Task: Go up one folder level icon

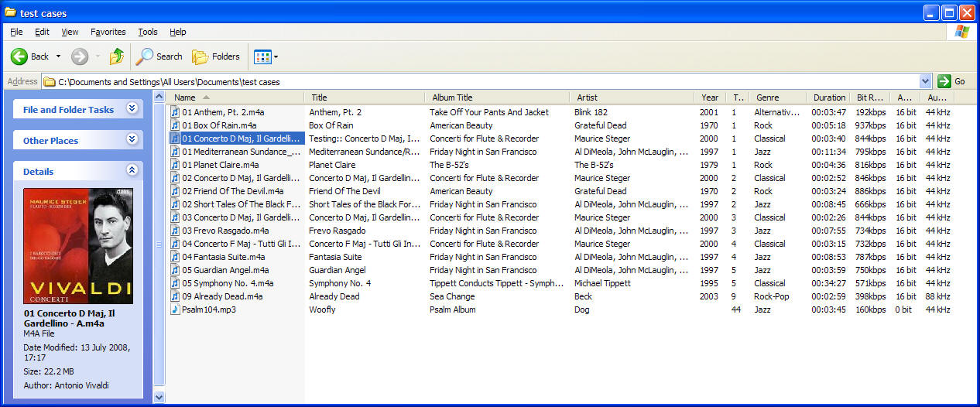Action: tap(117, 56)
